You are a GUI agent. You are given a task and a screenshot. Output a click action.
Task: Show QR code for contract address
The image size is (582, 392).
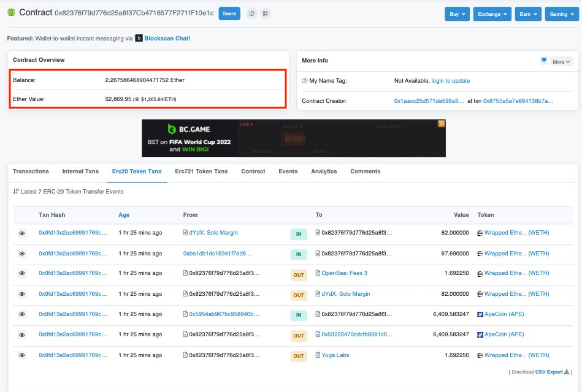(265, 13)
